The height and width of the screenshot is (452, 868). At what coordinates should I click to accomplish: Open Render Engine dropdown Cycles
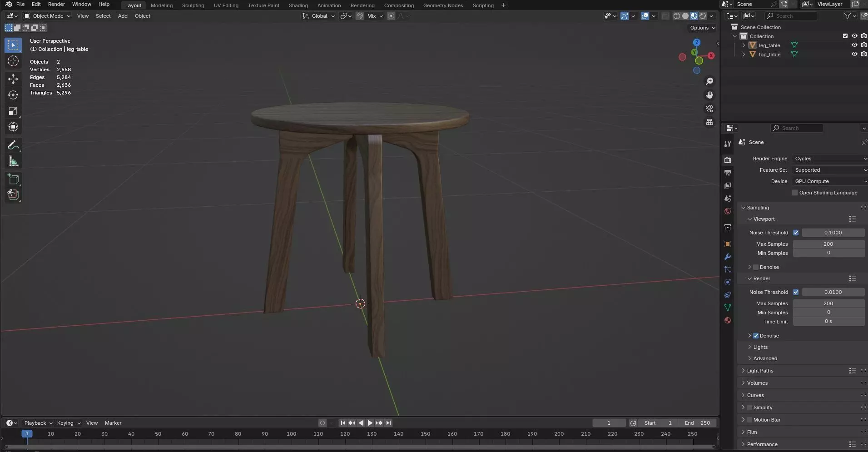coord(829,159)
